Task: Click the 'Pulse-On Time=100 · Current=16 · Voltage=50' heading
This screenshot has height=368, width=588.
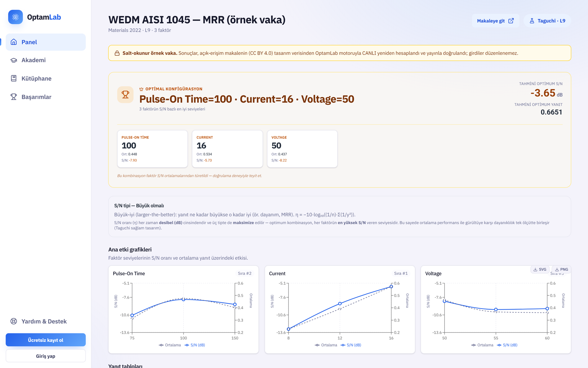Action: pyautogui.click(x=247, y=99)
